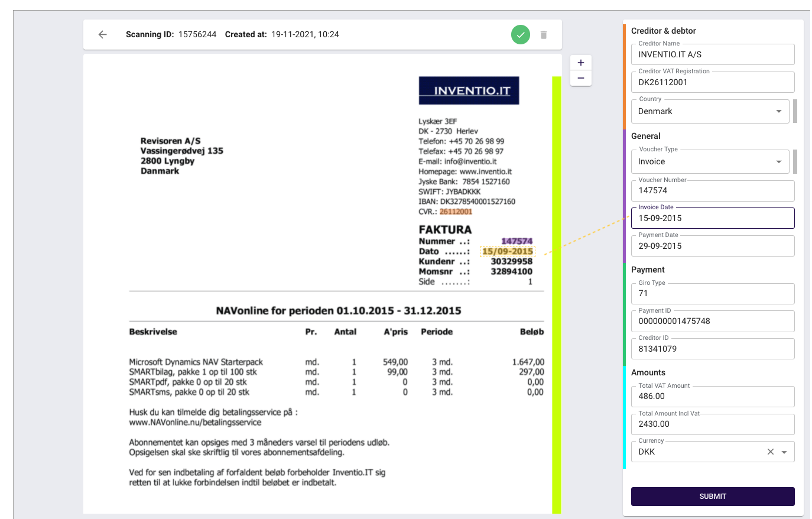Edit the Payment Date field

point(713,246)
